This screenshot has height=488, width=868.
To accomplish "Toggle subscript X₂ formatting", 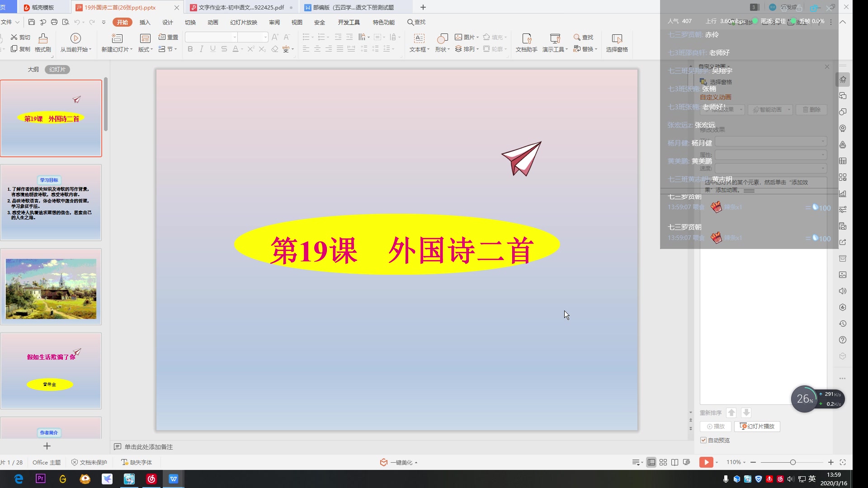I will point(262,49).
